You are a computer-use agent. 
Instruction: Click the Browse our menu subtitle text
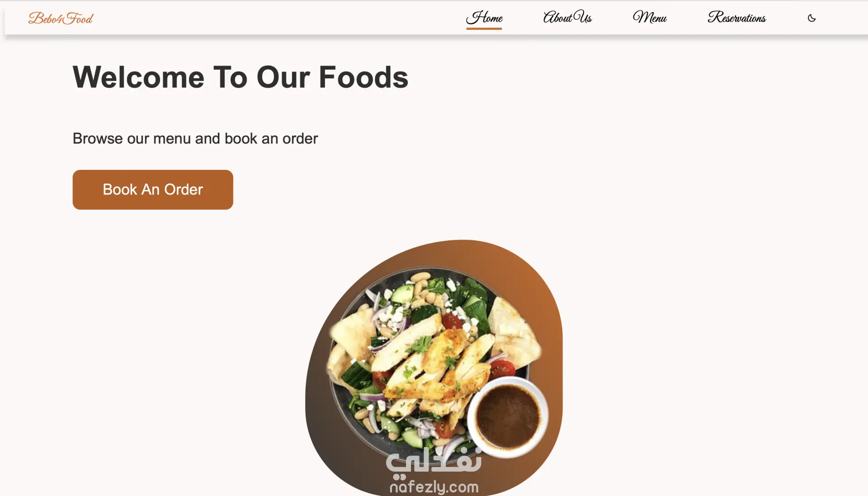point(195,138)
